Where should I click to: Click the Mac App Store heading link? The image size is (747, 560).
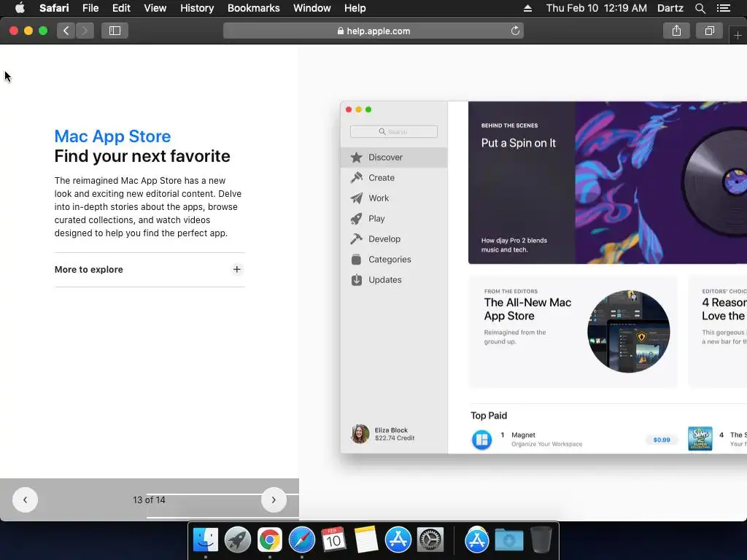pos(112,136)
